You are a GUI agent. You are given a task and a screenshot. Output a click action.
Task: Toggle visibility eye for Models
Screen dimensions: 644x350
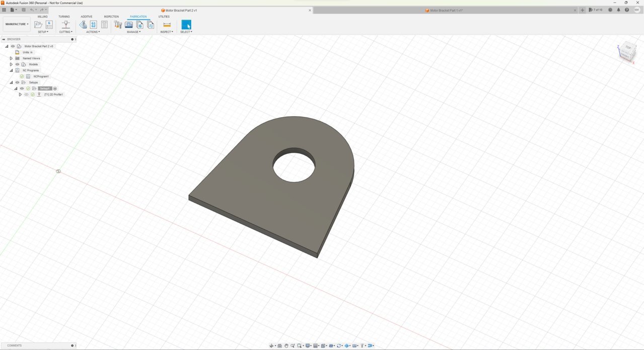pyautogui.click(x=17, y=64)
